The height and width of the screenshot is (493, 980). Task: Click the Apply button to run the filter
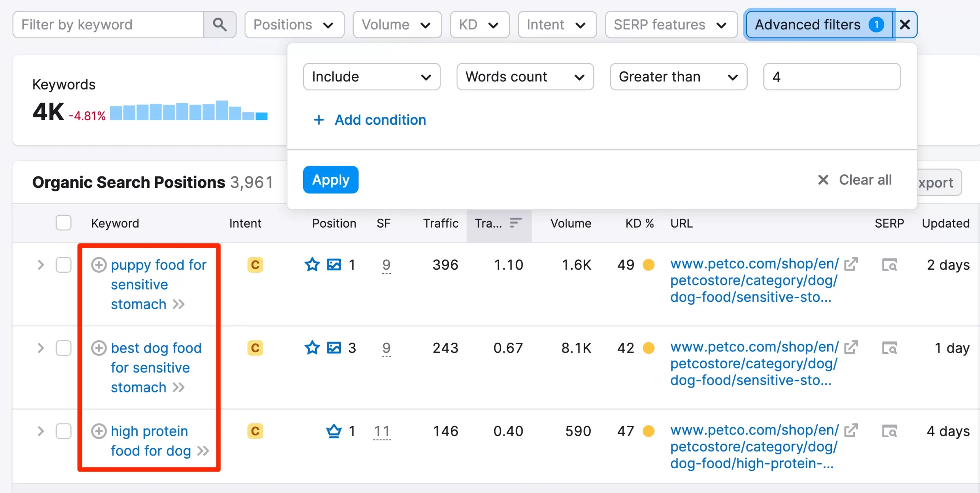click(x=330, y=180)
